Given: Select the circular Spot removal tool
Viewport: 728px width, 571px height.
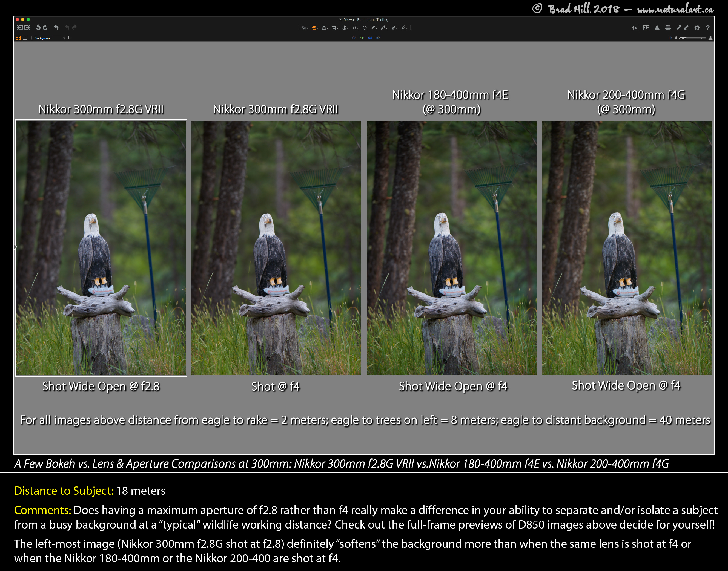Looking at the screenshot, I should click(x=365, y=28).
